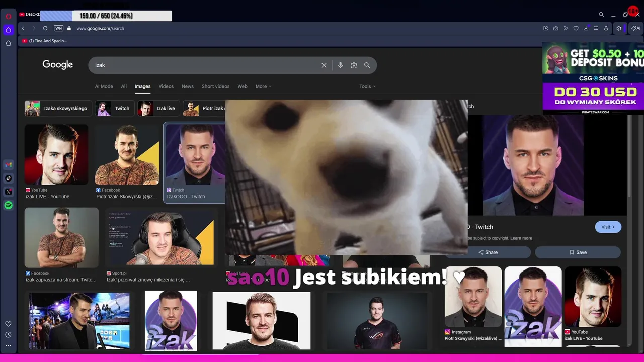Switch to the DELORD YouTube browser tab

pos(30,15)
